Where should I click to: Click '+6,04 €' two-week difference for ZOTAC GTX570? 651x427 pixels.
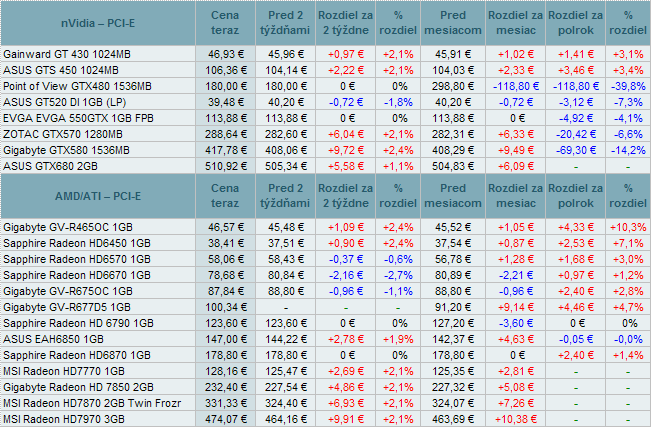[x=346, y=135]
